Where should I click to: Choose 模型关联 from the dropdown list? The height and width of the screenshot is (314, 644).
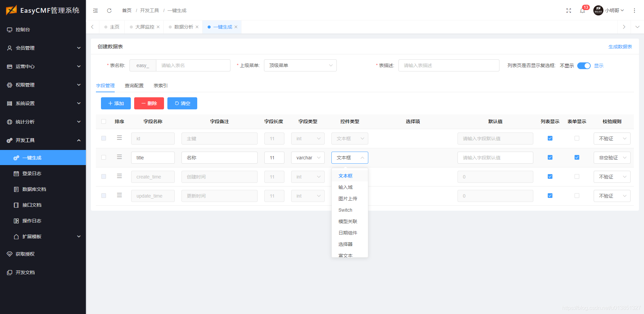point(350,221)
